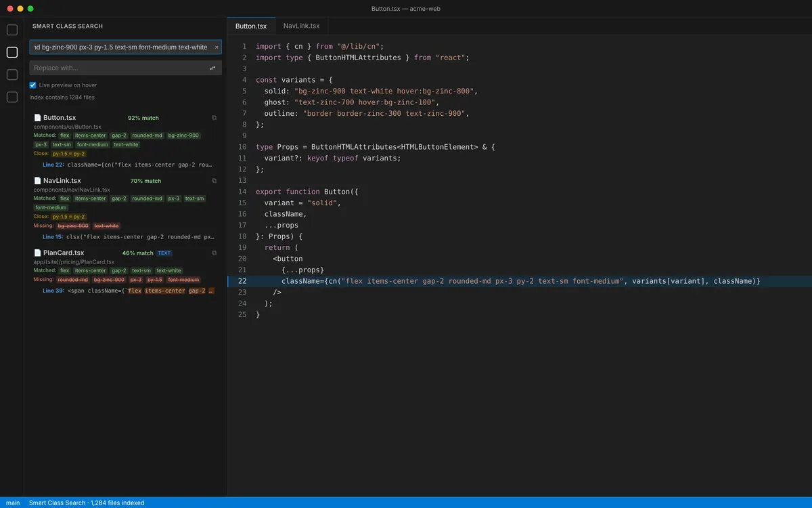812x508 pixels.
Task: Click missing font-medium tag under PlanCard.tsx
Action: (x=183, y=279)
